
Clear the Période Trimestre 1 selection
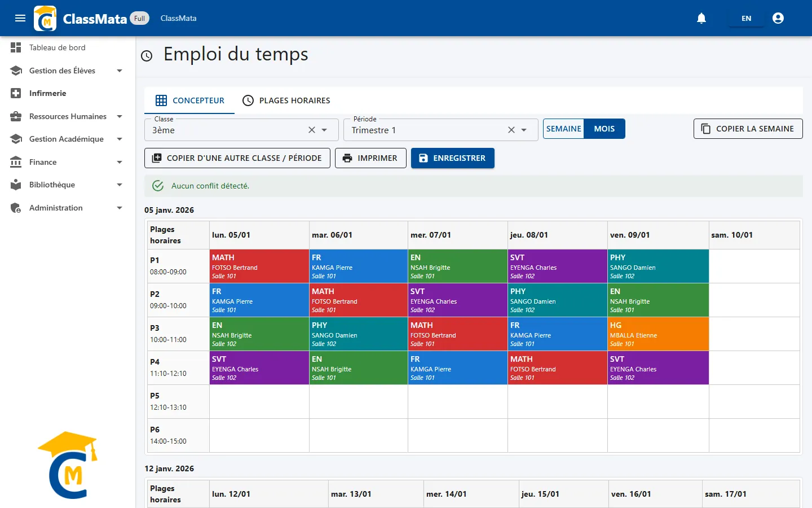(x=511, y=130)
